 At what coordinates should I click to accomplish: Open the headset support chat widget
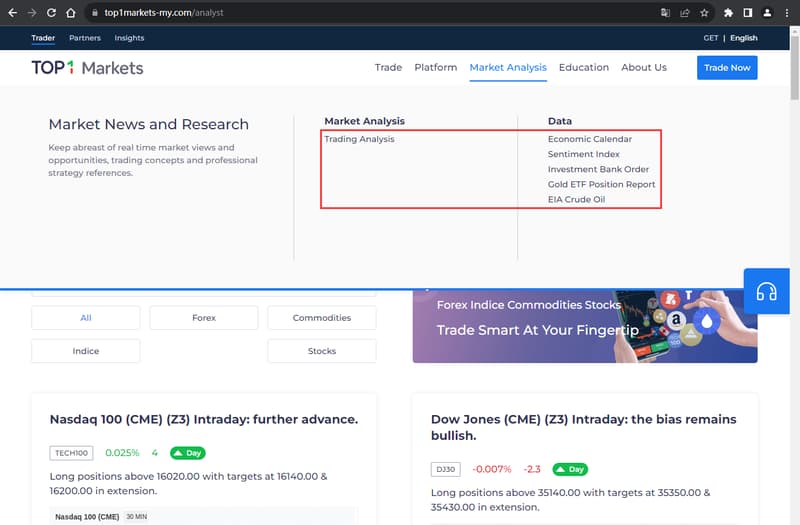click(x=766, y=291)
